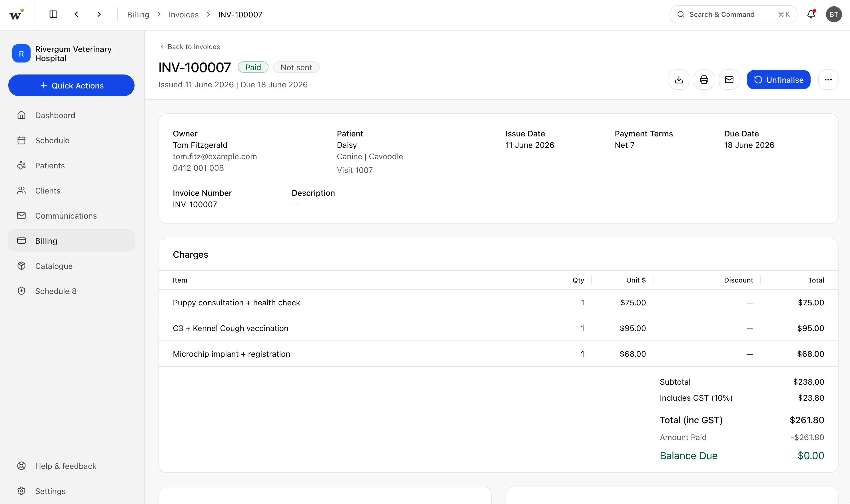The width and height of the screenshot is (850, 504).
Task: Click patient name Daisy
Action: pyautogui.click(x=347, y=145)
